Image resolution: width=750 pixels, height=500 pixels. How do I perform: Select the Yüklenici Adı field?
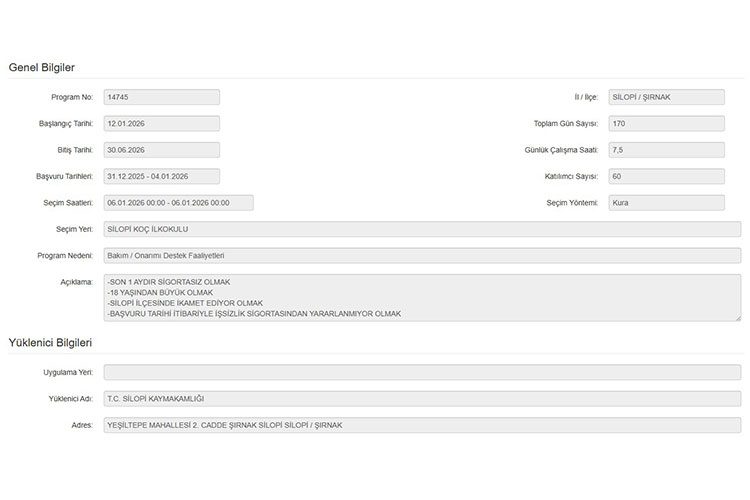click(421, 398)
